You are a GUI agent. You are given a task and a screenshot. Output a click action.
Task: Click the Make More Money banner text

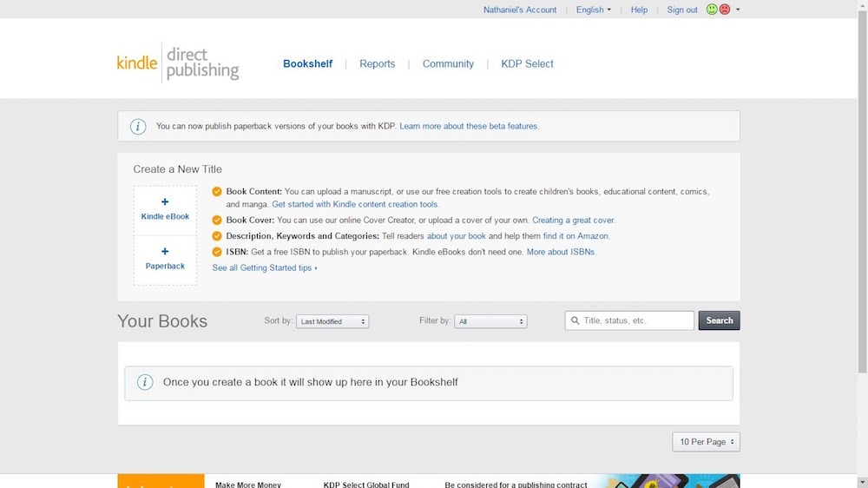point(248,485)
